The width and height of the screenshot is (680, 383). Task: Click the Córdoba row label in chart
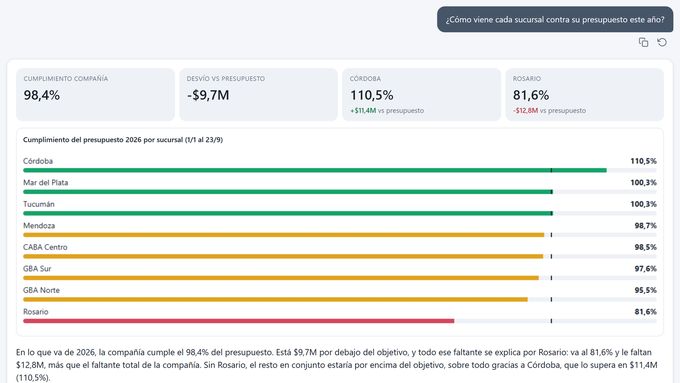(38, 161)
